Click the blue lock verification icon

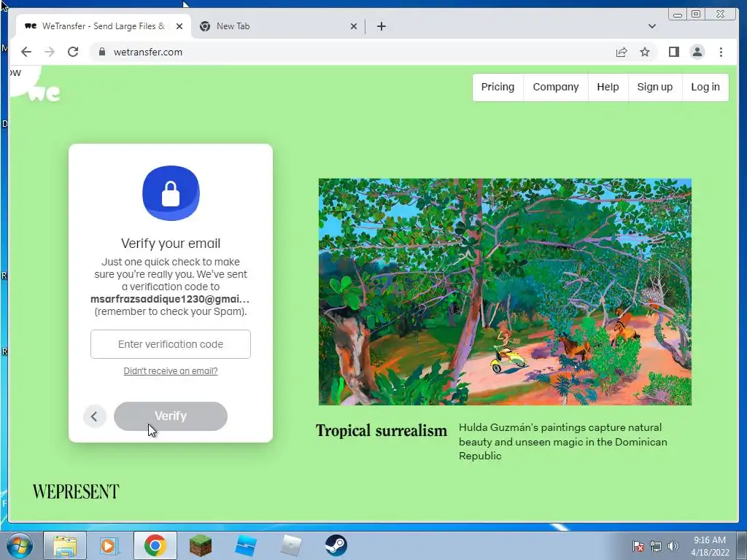[171, 192]
